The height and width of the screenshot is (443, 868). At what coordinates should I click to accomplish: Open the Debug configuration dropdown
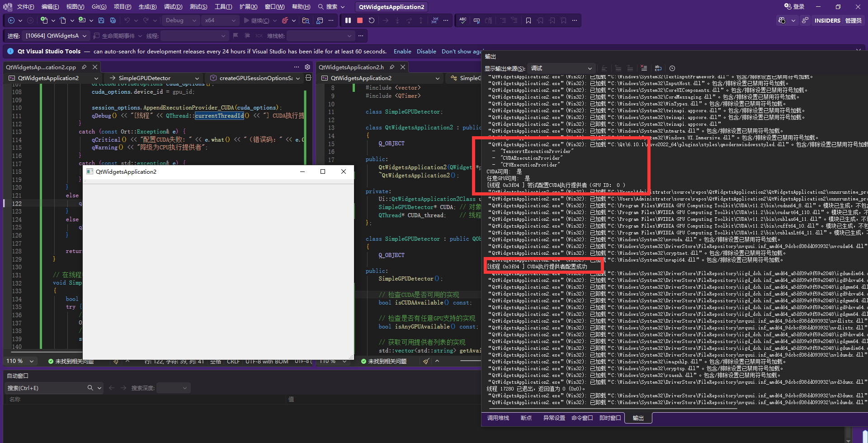point(181,20)
